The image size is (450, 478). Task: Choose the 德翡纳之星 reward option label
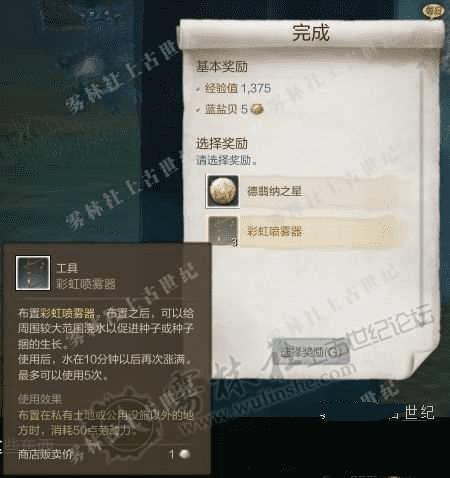point(274,192)
